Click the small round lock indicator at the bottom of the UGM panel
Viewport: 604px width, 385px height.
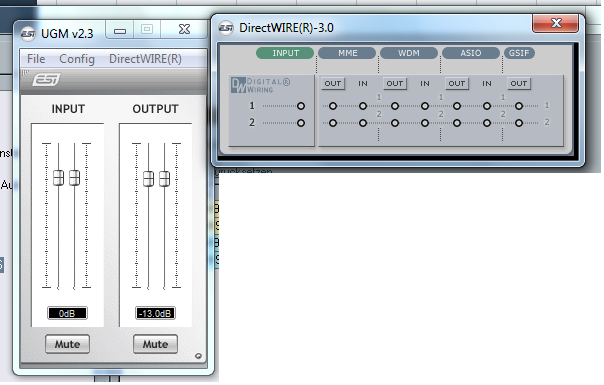click(x=198, y=356)
